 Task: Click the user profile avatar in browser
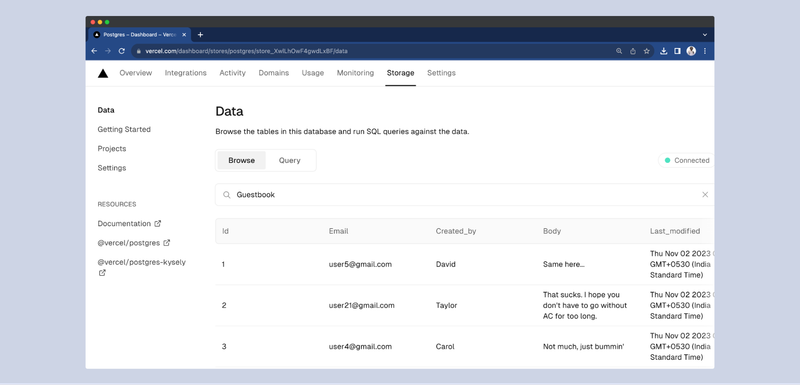coord(691,51)
